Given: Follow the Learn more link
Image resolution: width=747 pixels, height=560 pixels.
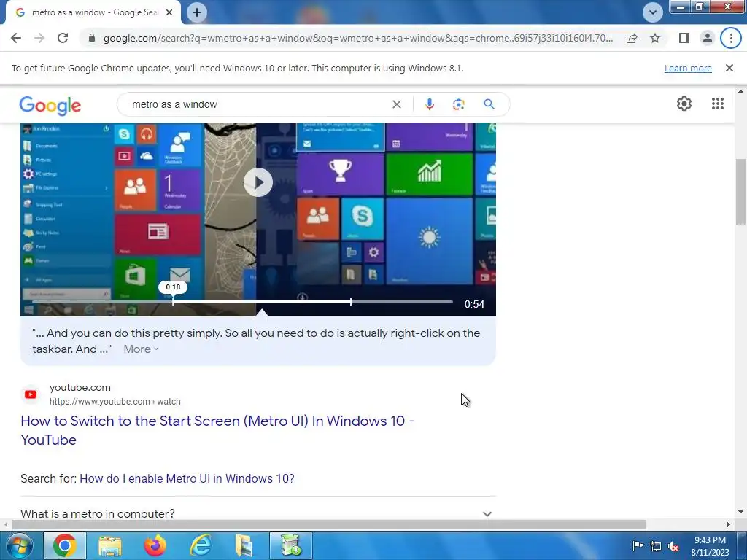Looking at the screenshot, I should point(688,68).
